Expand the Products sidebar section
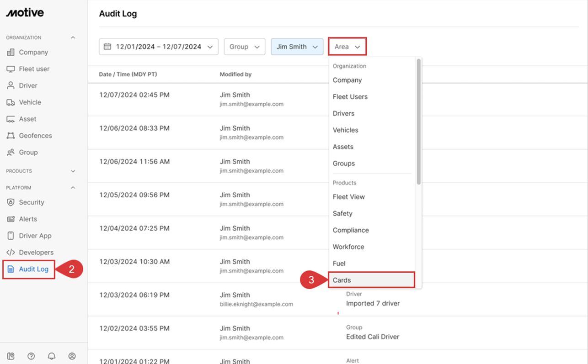Image resolution: width=588 pixels, height=364 pixels. 73,171
